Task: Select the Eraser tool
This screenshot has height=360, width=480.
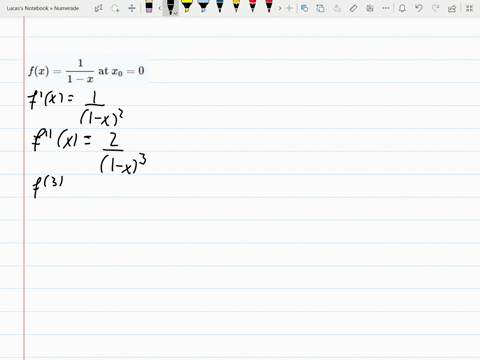Action: point(149,7)
